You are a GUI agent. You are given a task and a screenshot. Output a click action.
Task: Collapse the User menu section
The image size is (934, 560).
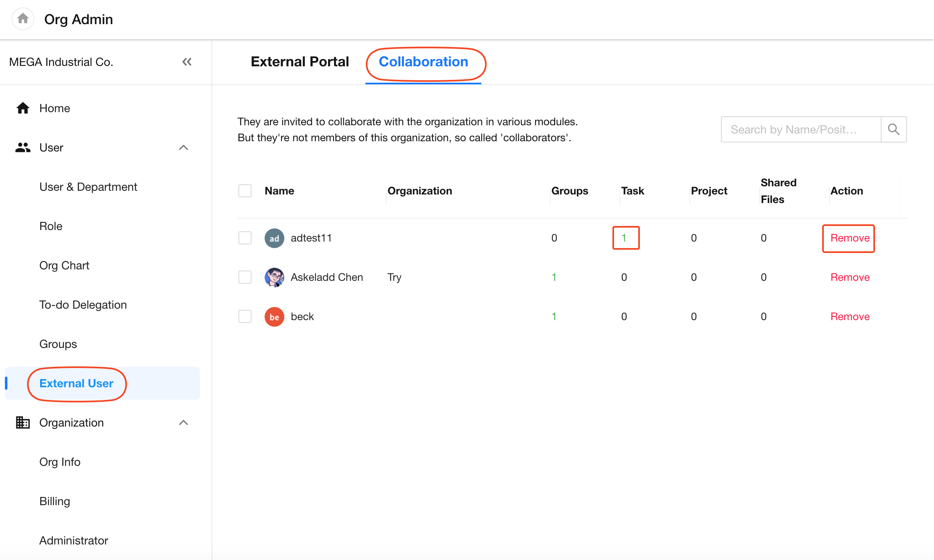(x=184, y=147)
